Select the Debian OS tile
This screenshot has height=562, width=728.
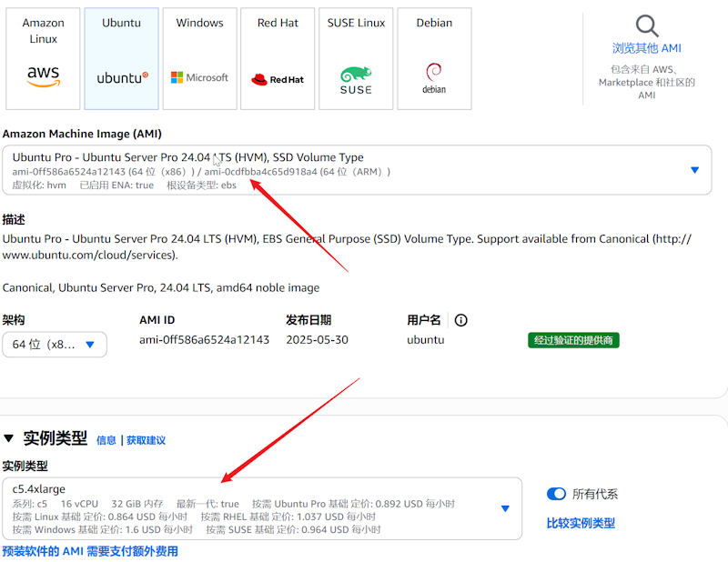pos(434,58)
